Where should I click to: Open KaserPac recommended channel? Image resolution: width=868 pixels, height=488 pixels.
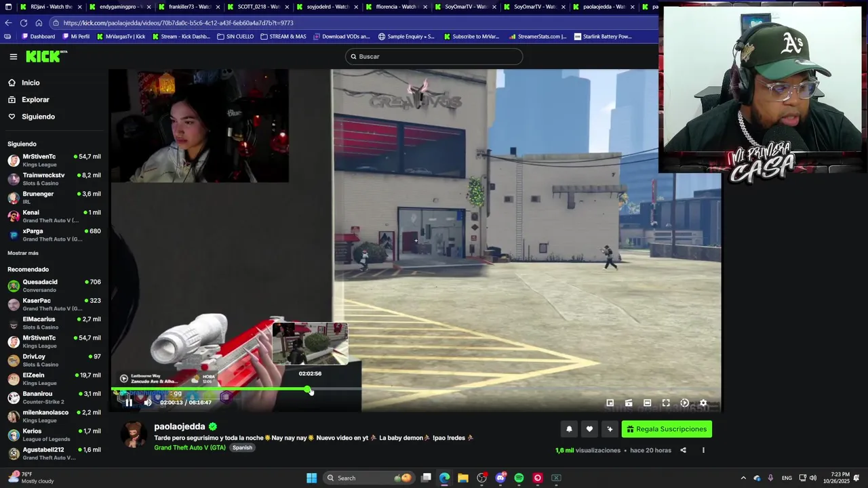tap(54, 304)
